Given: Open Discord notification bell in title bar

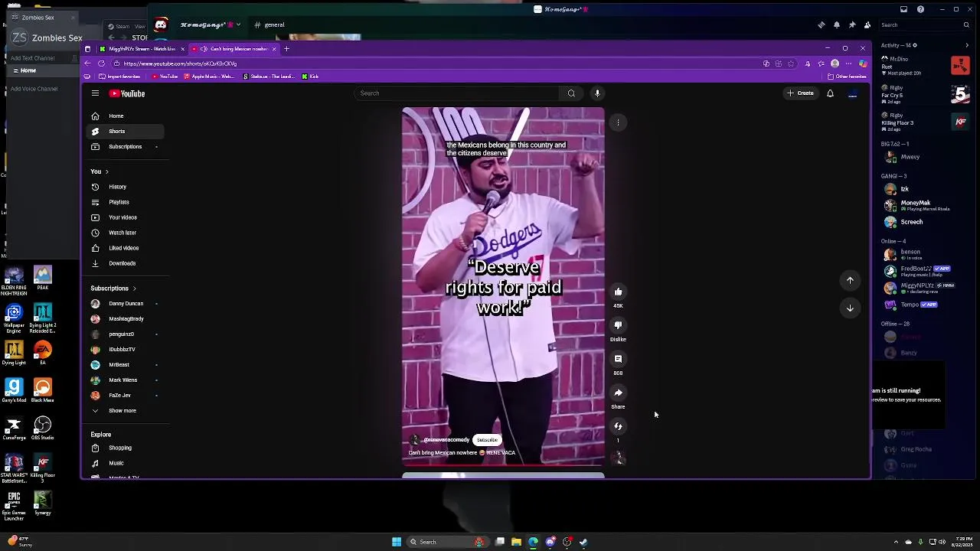Looking at the screenshot, I should pyautogui.click(x=836, y=24).
